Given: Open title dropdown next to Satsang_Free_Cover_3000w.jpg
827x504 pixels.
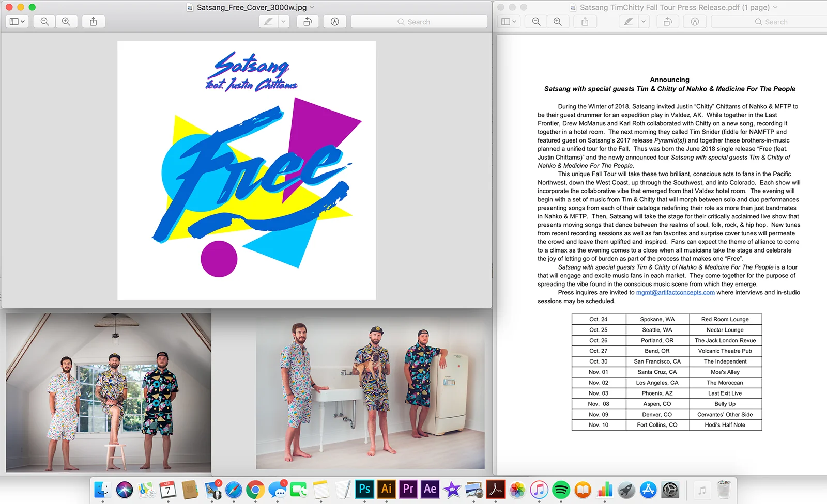Looking at the screenshot, I should [x=312, y=7].
